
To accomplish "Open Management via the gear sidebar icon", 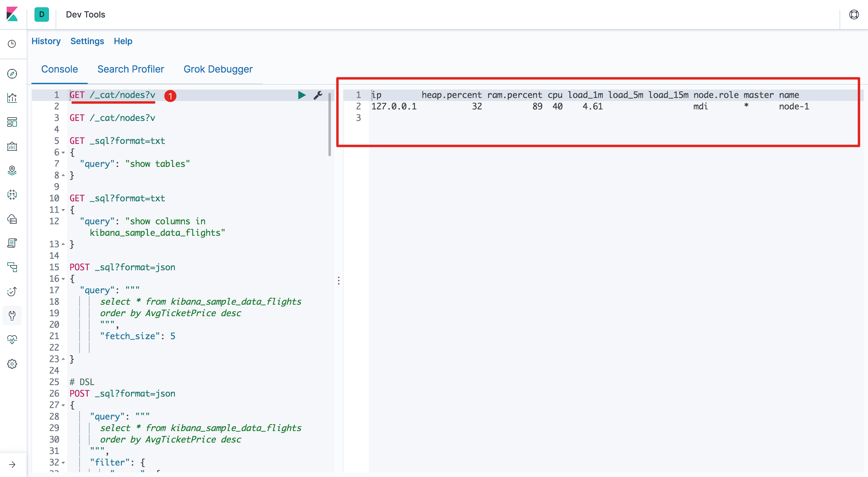I will coord(12,364).
